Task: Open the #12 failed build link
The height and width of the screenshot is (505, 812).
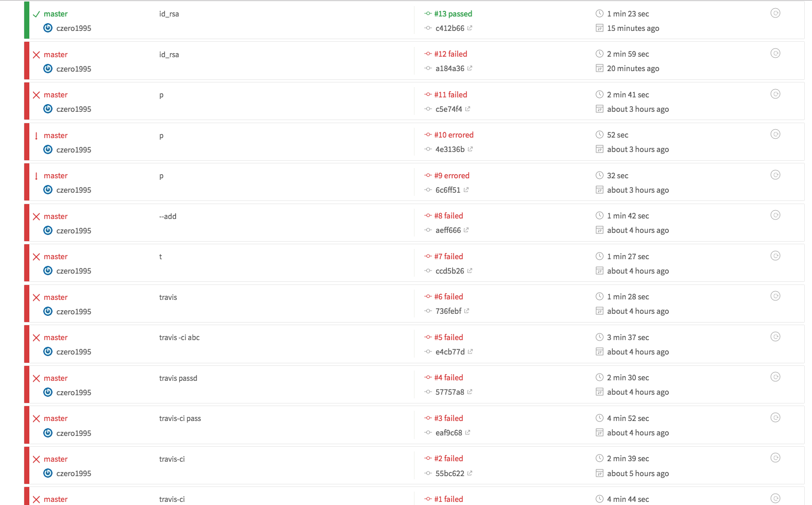Action: [451, 54]
